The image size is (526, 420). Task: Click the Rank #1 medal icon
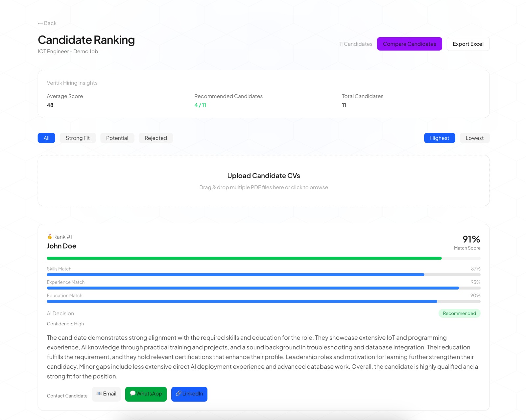[50, 237]
